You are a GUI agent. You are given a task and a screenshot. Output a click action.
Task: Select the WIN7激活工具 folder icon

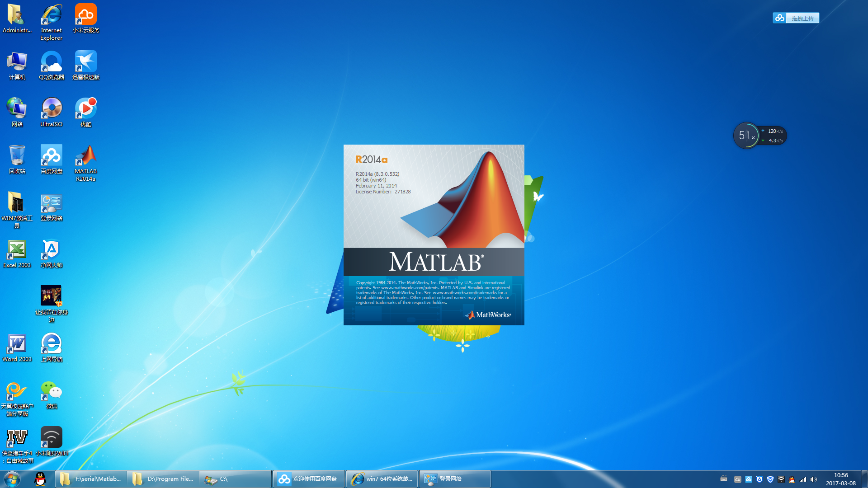(17, 210)
